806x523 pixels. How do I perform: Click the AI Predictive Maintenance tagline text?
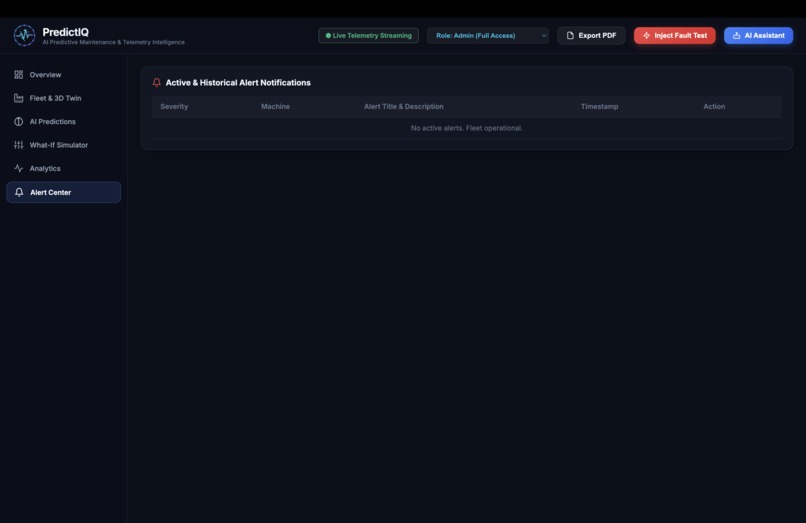click(114, 42)
